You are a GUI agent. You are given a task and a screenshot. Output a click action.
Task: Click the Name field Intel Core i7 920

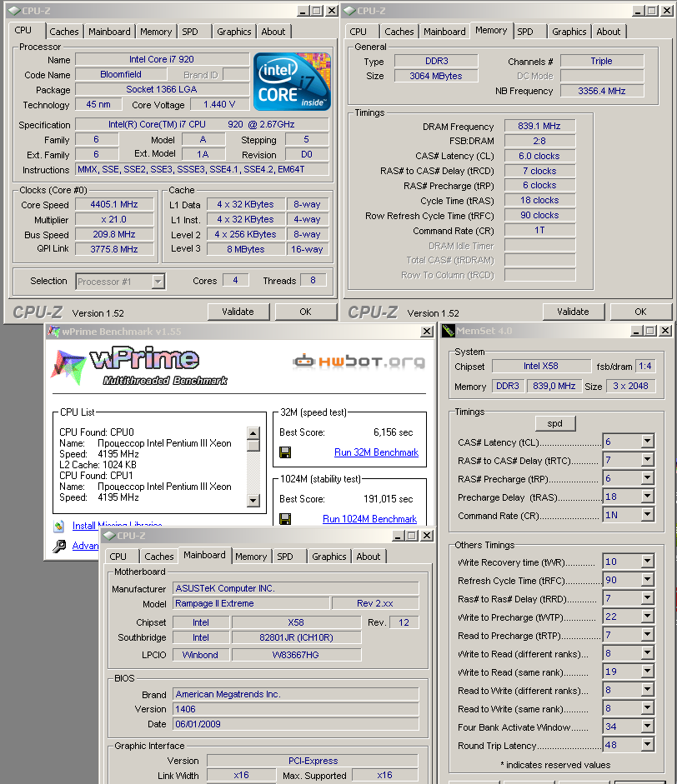(162, 59)
